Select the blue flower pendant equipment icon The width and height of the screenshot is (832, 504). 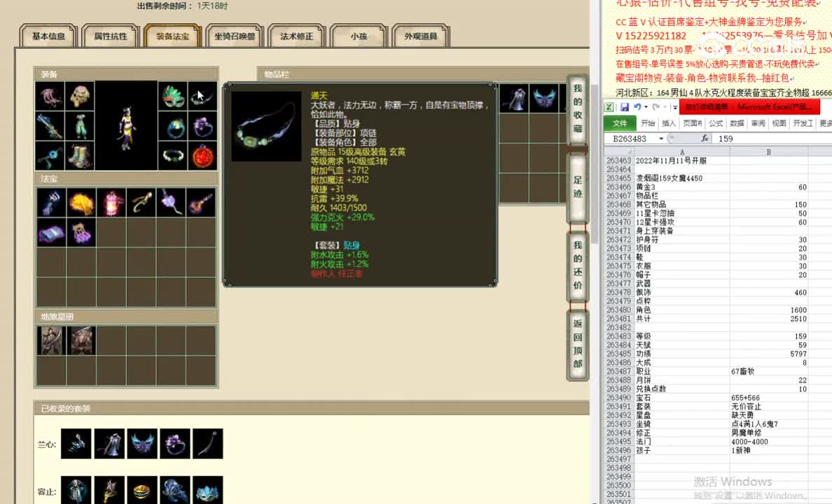(50, 155)
